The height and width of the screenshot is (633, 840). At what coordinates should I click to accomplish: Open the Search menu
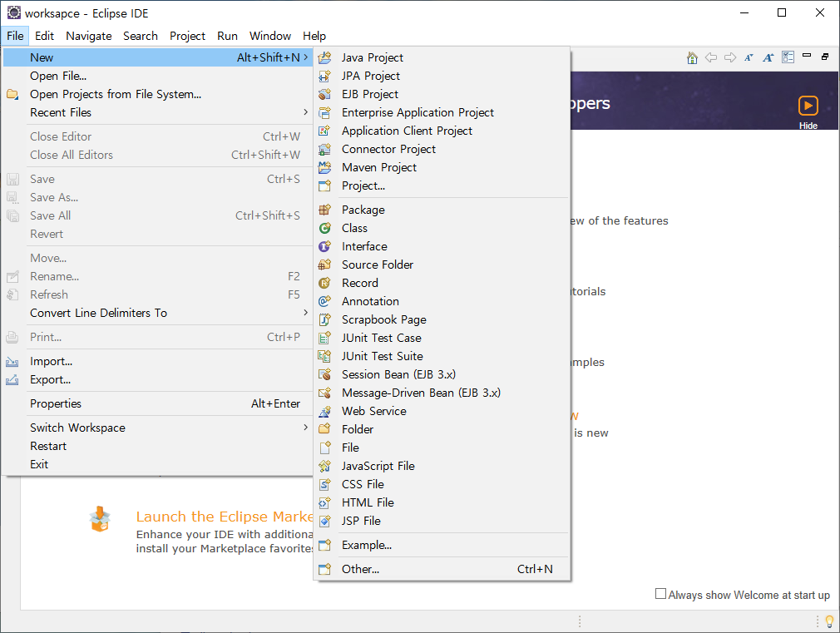click(141, 36)
